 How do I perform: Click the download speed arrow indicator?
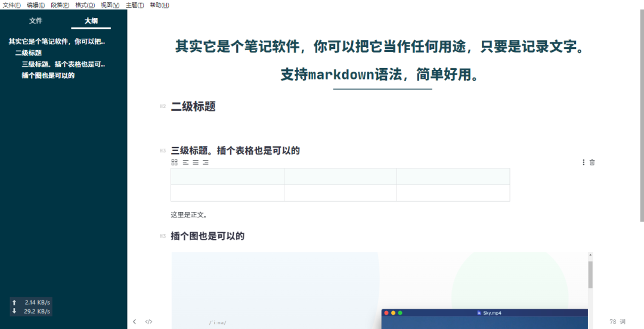click(x=14, y=311)
